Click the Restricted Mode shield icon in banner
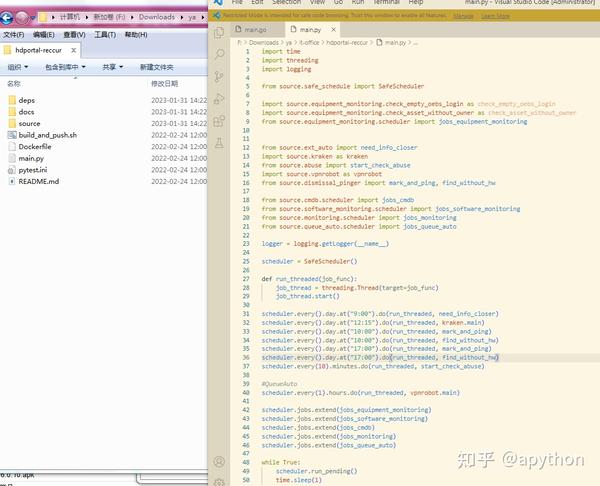 coord(217,16)
